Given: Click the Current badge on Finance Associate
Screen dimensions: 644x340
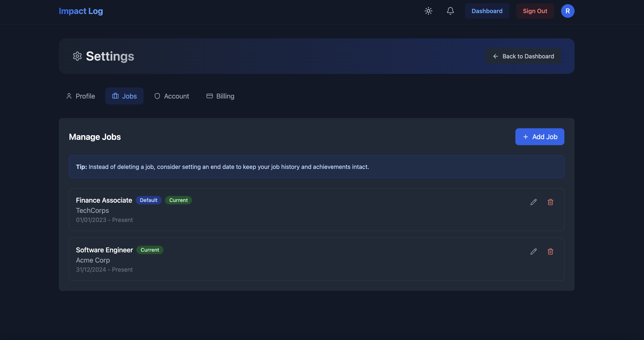Looking at the screenshot, I should (178, 200).
